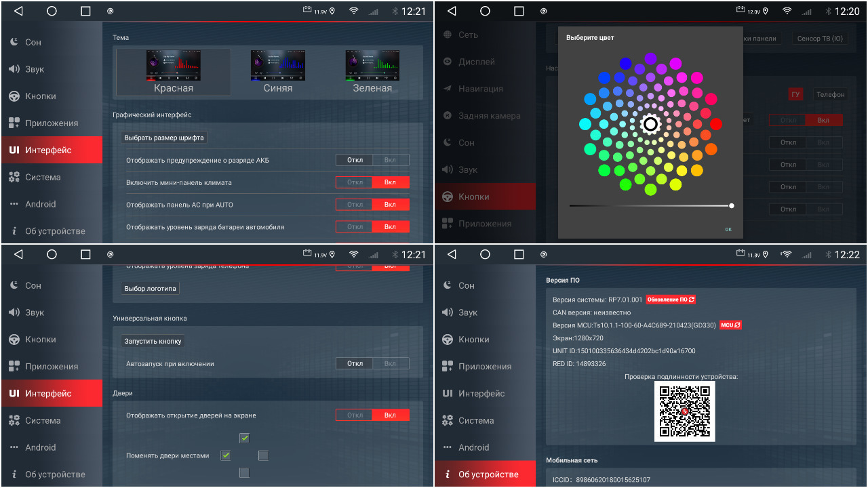Tap the Bluetooth icon beside the 12:20 clock
Screen dimensions: 868x488
827,12
